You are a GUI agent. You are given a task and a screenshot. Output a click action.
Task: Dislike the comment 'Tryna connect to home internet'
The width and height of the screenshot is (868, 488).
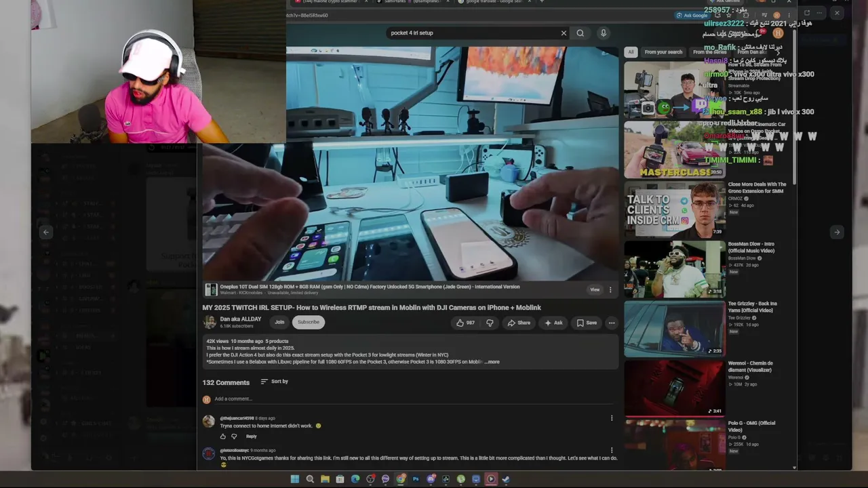coord(234,436)
